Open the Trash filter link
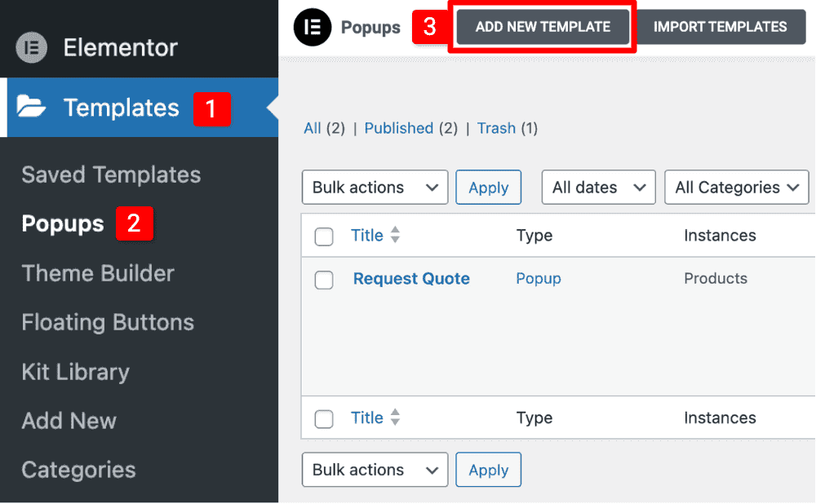816x504 pixels. (496, 128)
